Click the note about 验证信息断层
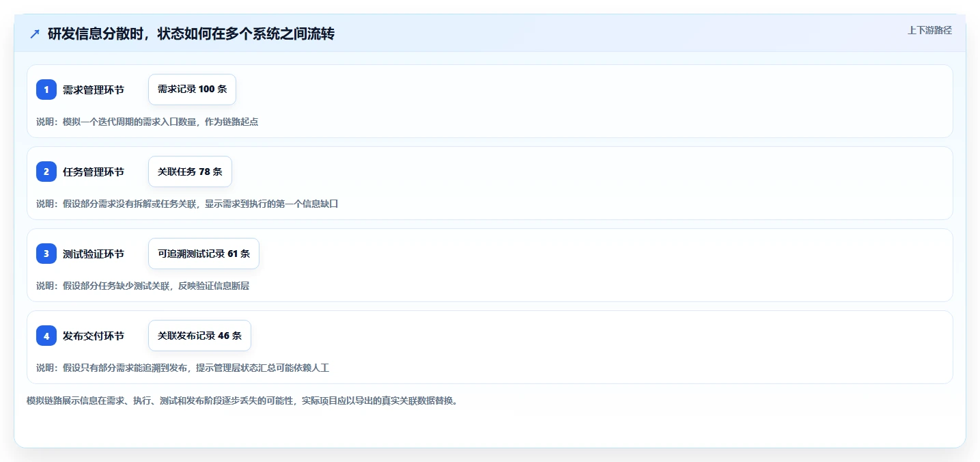This screenshot has height=462, width=980. (x=143, y=286)
